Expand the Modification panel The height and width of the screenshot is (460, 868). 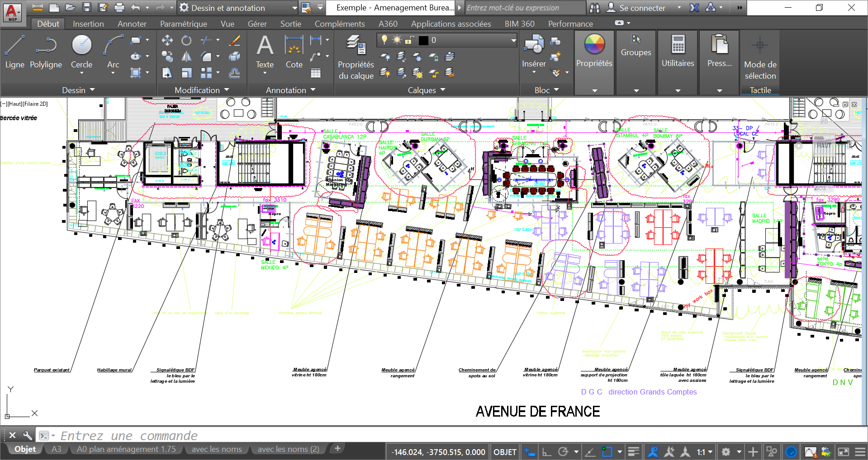pos(202,90)
